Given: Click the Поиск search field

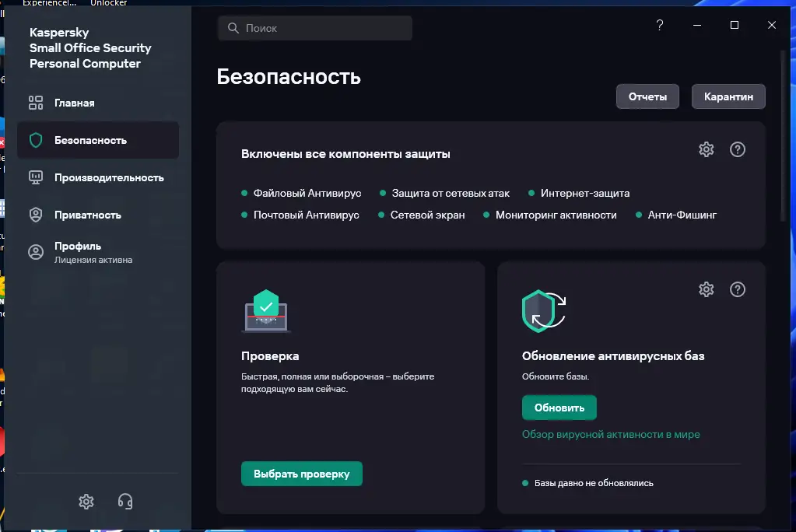Looking at the screenshot, I should pos(314,27).
